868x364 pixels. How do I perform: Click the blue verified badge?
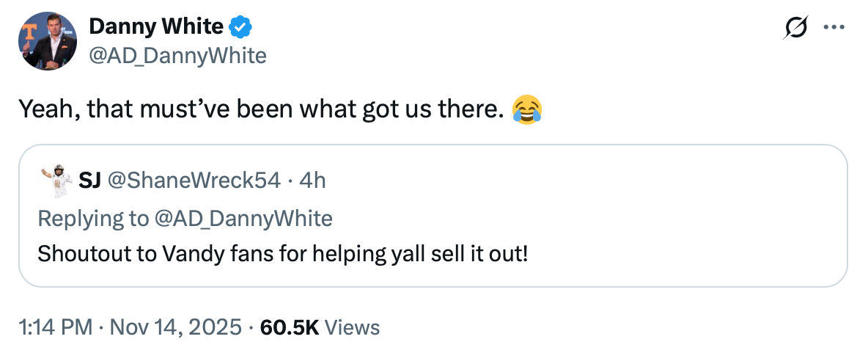point(241,28)
